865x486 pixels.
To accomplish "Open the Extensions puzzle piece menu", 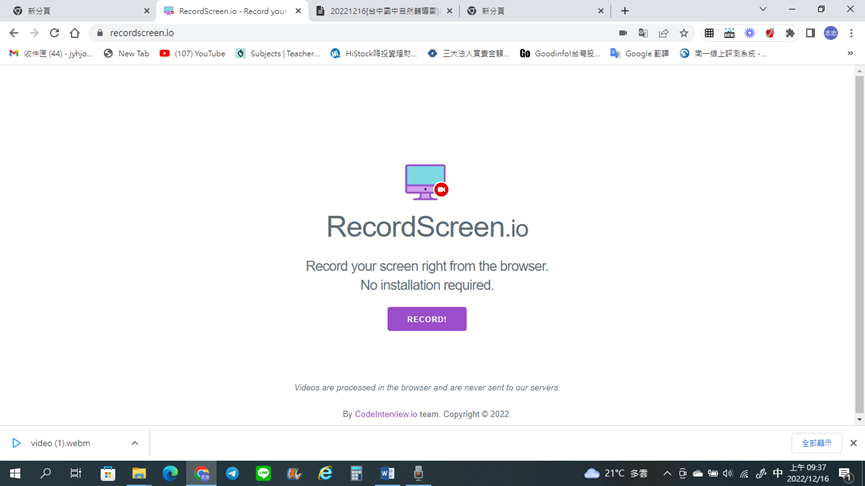I will pyautogui.click(x=790, y=33).
